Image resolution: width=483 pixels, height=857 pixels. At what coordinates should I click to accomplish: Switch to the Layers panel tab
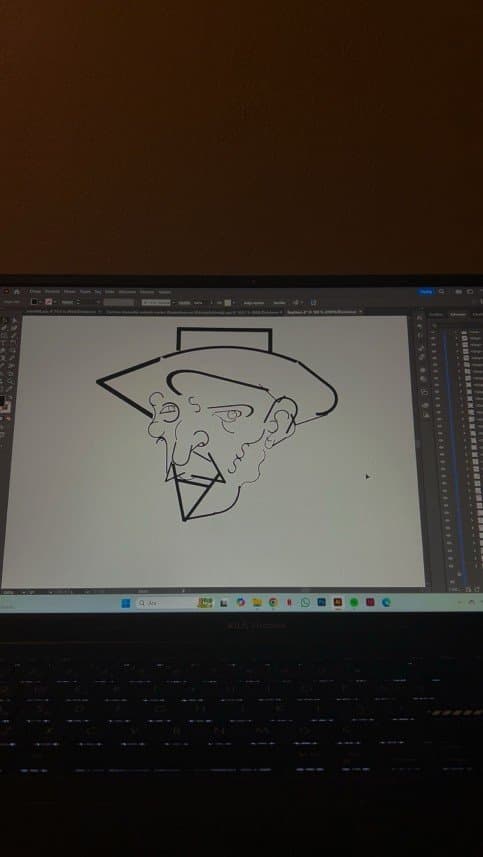[457, 315]
